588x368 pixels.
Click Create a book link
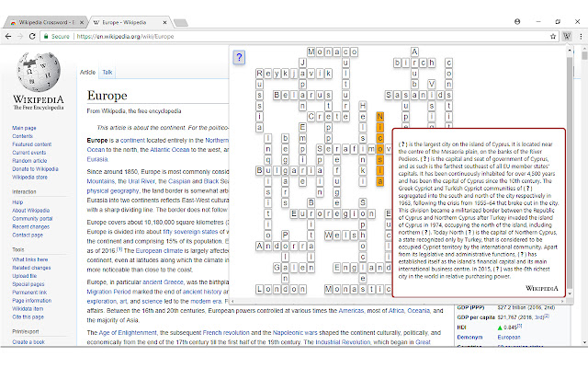click(x=28, y=342)
